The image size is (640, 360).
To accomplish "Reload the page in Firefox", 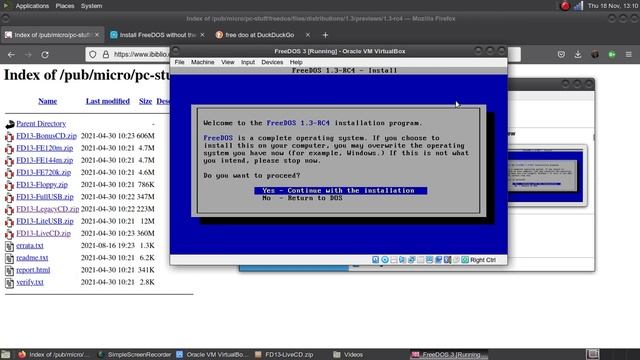I will [x=45, y=54].
